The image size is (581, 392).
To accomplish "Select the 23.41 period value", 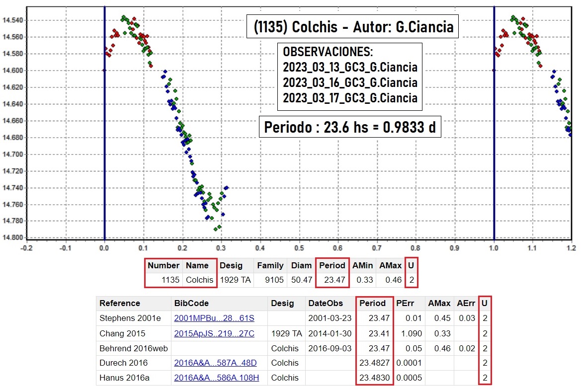I will (379, 333).
